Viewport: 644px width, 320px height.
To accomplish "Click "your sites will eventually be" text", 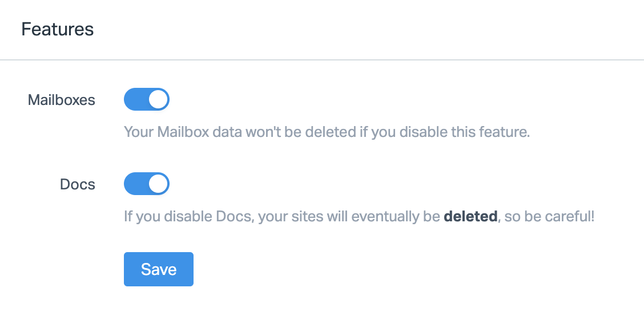I will click(x=348, y=217).
